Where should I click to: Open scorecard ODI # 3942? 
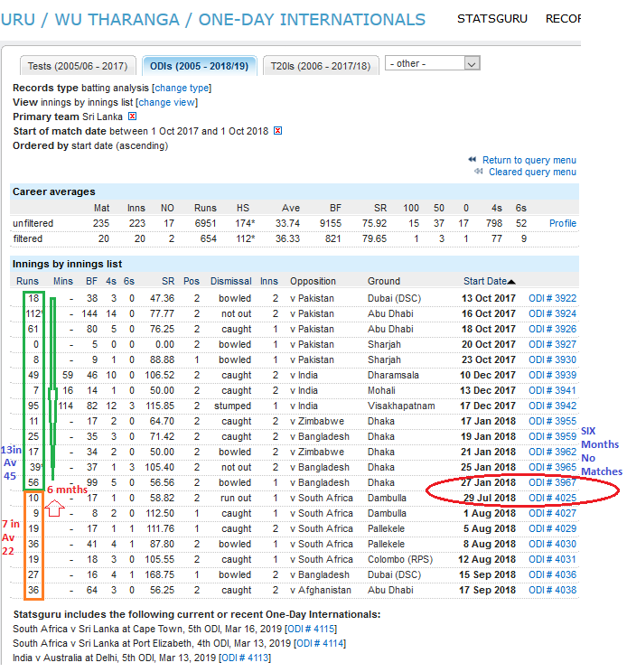pyautogui.click(x=552, y=406)
